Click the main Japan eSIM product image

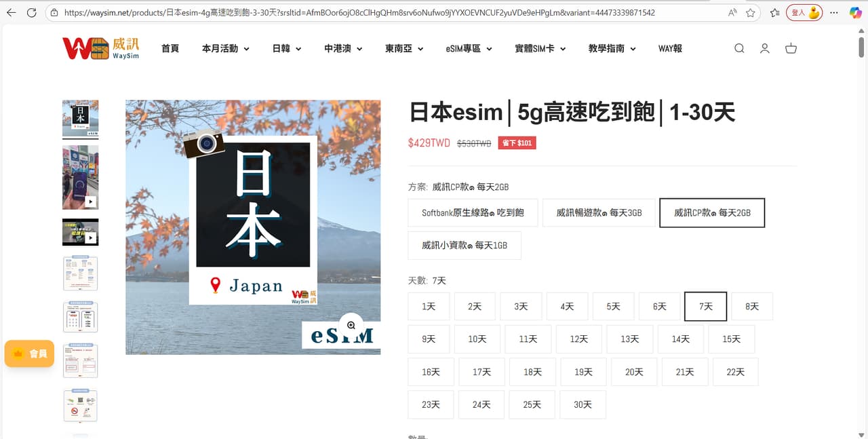click(x=253, y=227)
